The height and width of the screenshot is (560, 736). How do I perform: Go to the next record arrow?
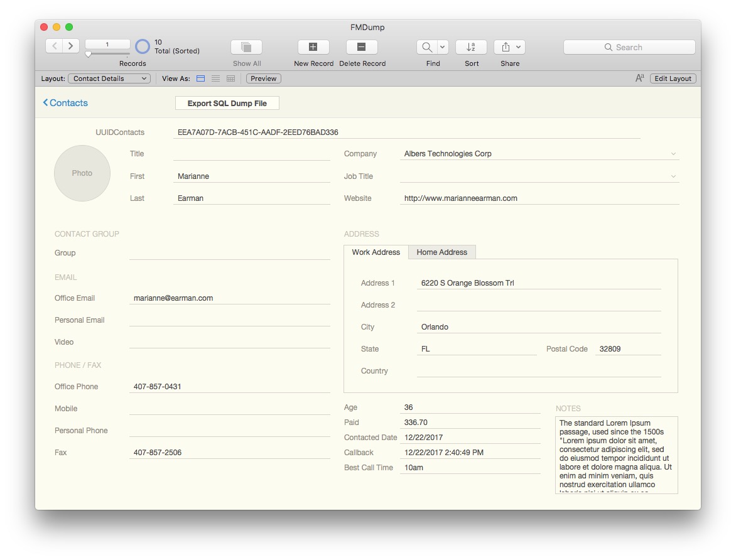point(71,46)
